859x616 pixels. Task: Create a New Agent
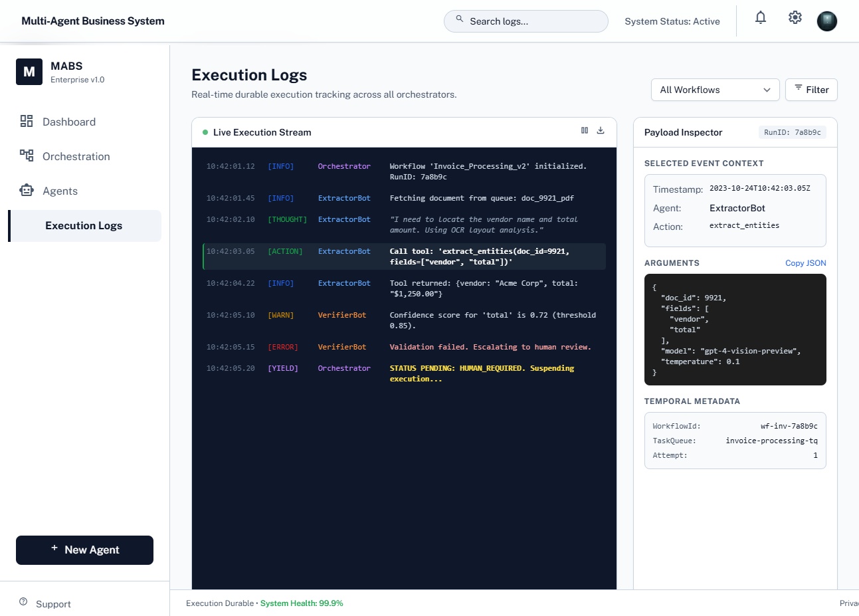click(84, 550)
